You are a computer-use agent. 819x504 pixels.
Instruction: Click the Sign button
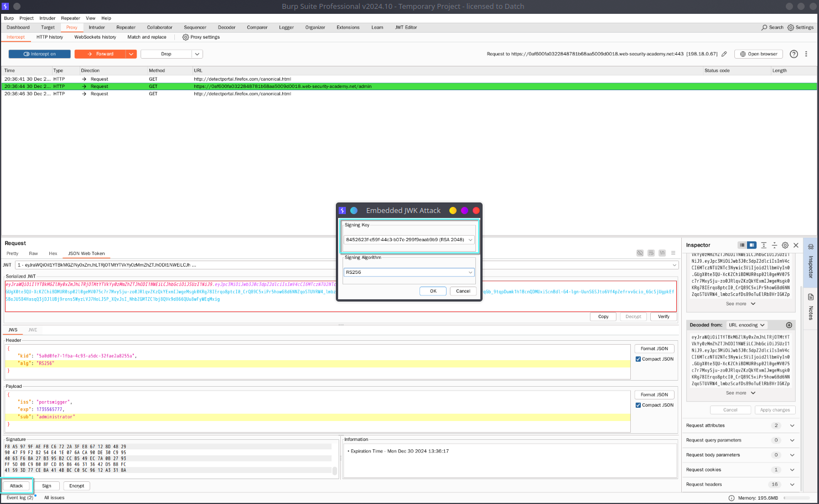coord(47,486)
